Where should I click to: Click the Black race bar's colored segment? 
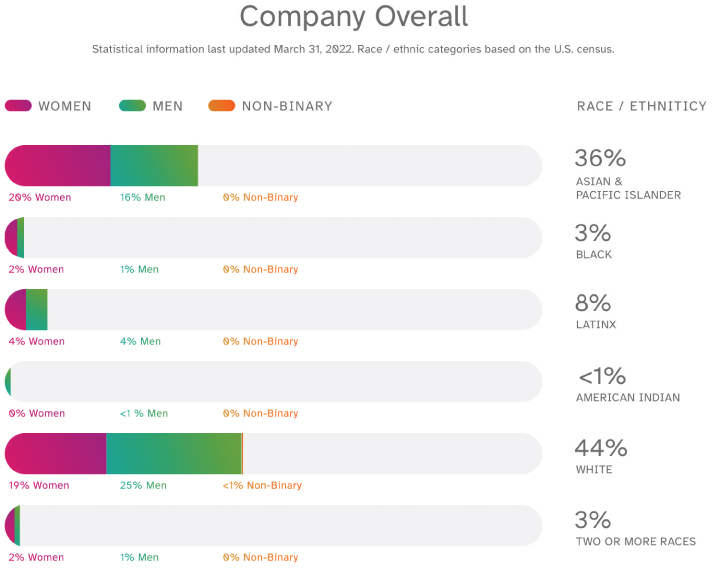tap(14, 238)
